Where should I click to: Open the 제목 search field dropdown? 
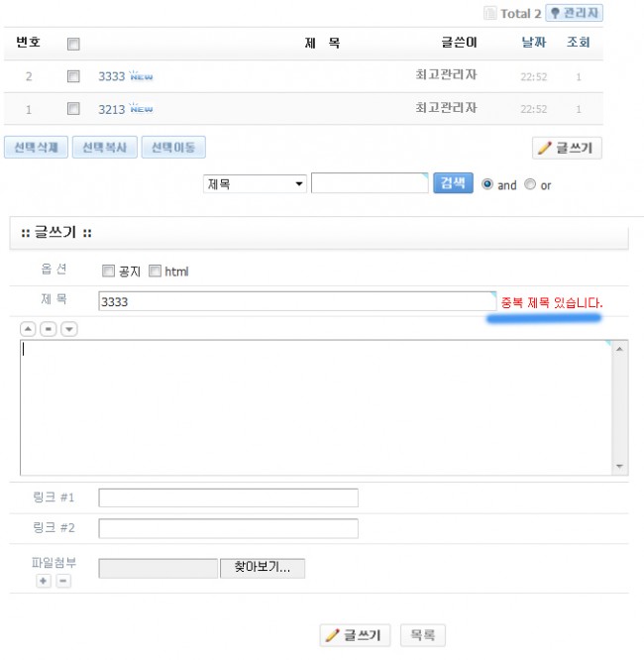pyautogui.click(x=255, y=184)
